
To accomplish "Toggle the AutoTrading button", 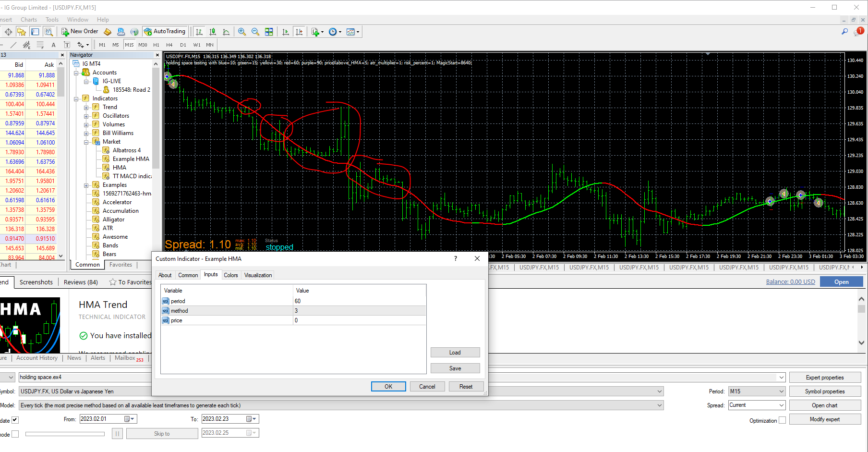I will [x=165, y=31].
